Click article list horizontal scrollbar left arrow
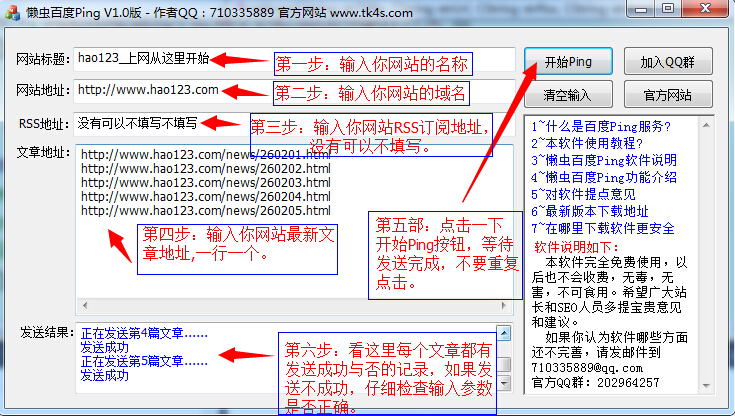Screen dimensions: 735x416 (x=85, y=305)
